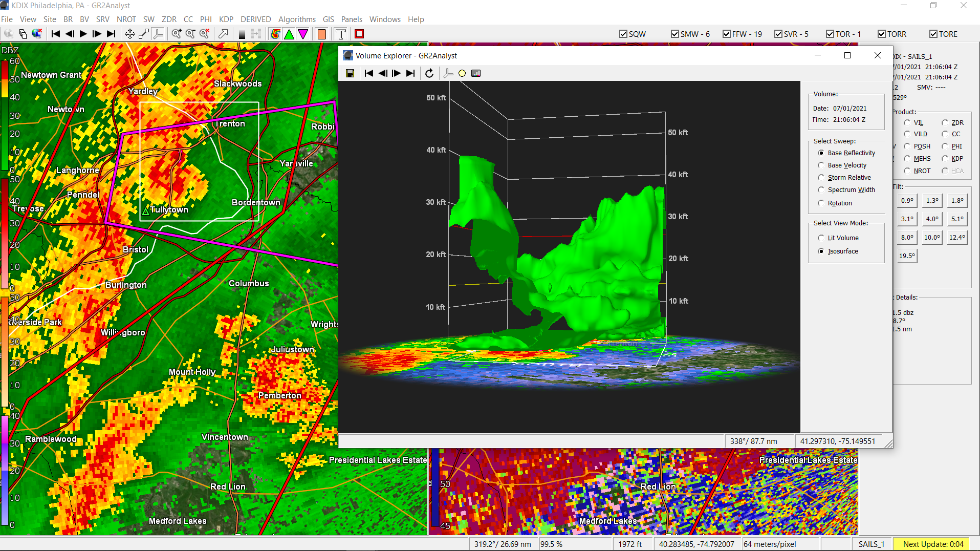The image size is (980, 551).
Task: Select the 12.4° tilt button
Action: coord(957,238)
